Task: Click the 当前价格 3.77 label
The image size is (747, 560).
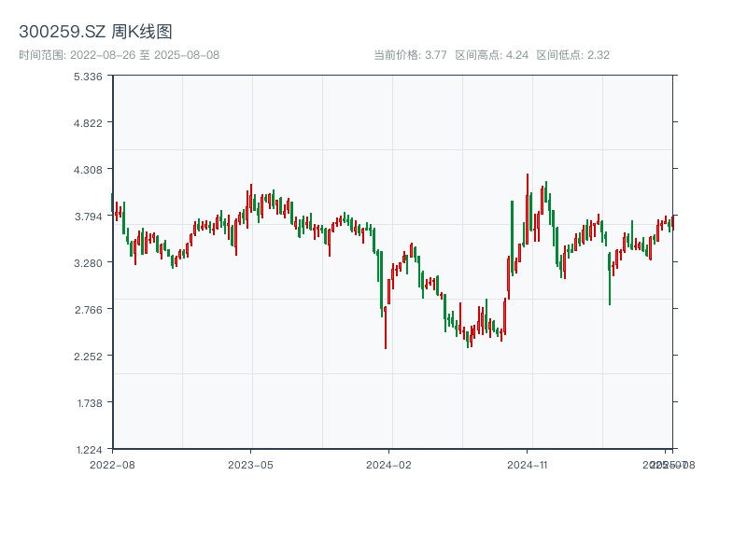Action: [410, 55]
